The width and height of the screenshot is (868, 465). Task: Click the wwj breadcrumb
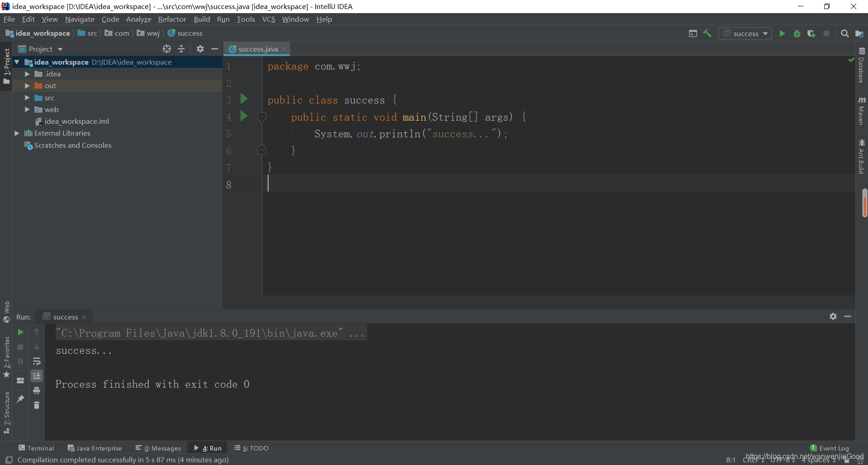tap(148, 33)
